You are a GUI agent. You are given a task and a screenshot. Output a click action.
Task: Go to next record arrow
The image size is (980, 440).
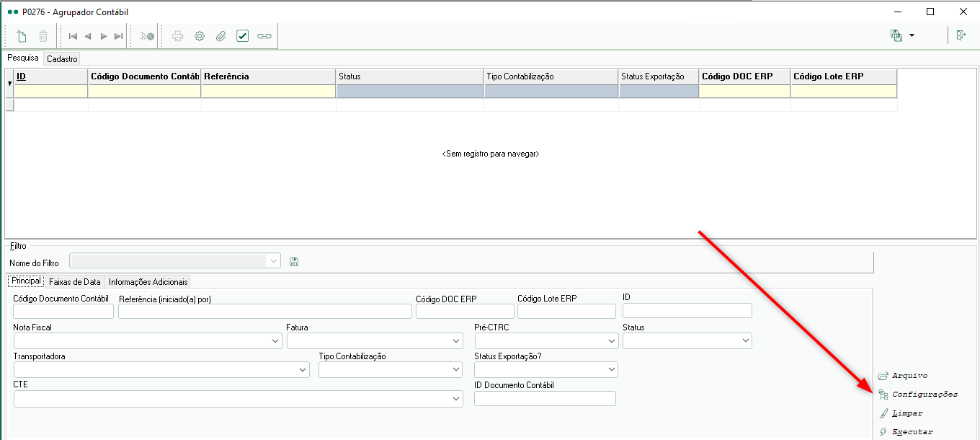(104, 36)
